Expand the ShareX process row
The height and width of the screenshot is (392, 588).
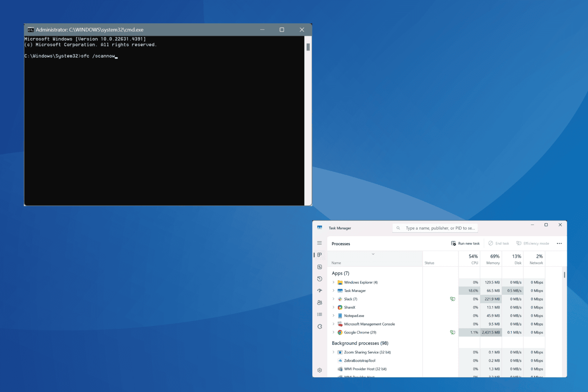coord(333,307)
